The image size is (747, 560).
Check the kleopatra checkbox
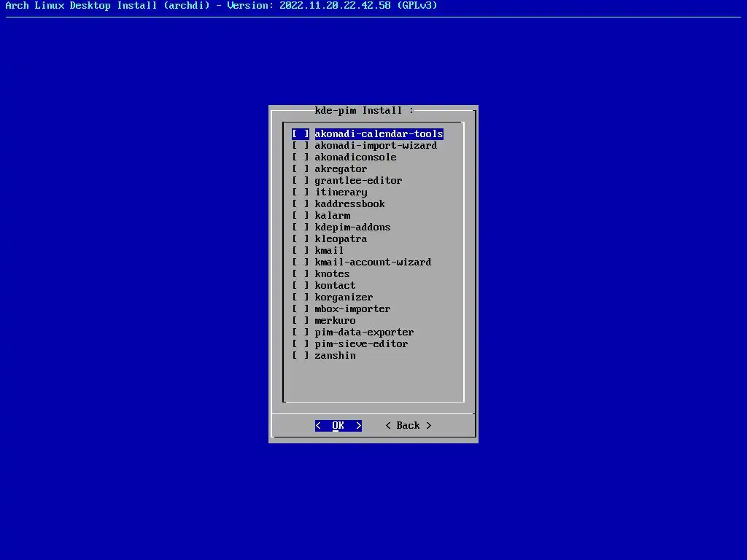[300, 239]
